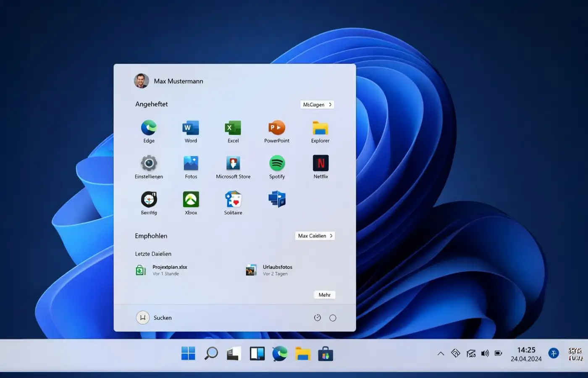
Task: Click the Sucken search icon
Action: [x=143, y=318]
